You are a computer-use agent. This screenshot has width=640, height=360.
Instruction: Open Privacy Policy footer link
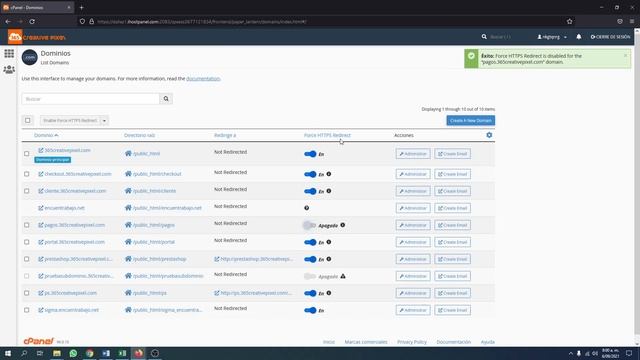tap(412, 342)
